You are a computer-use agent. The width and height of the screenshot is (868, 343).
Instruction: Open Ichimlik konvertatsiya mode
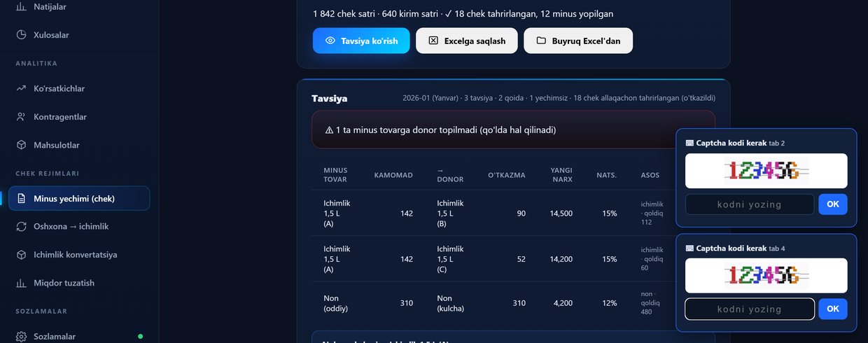coord(79,255)
